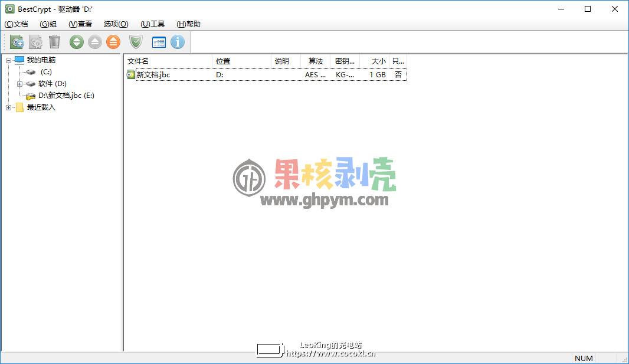Collapse the 我的电脑 tree node
Viewport: 629px width, 364px height.
[8, 60]
